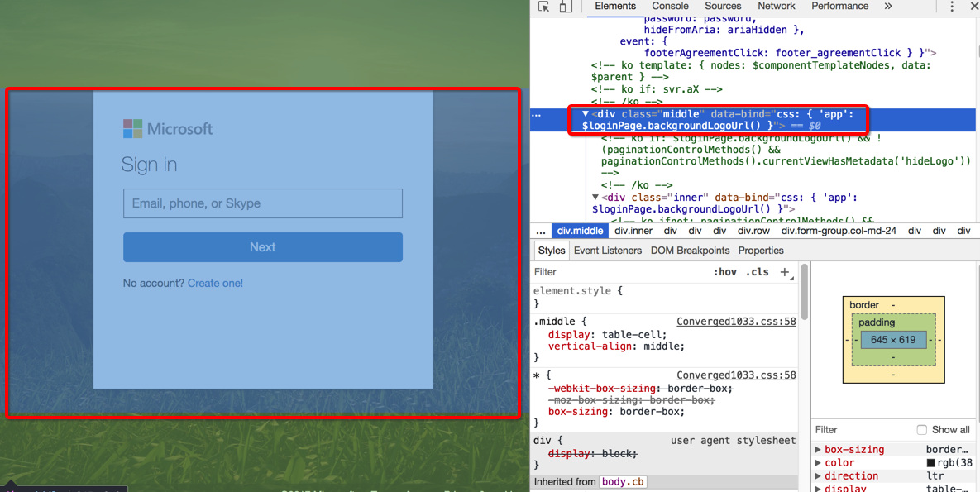Collapse the div.inner node triangle
The image size is (980, 492).
[x=596, y=198]
